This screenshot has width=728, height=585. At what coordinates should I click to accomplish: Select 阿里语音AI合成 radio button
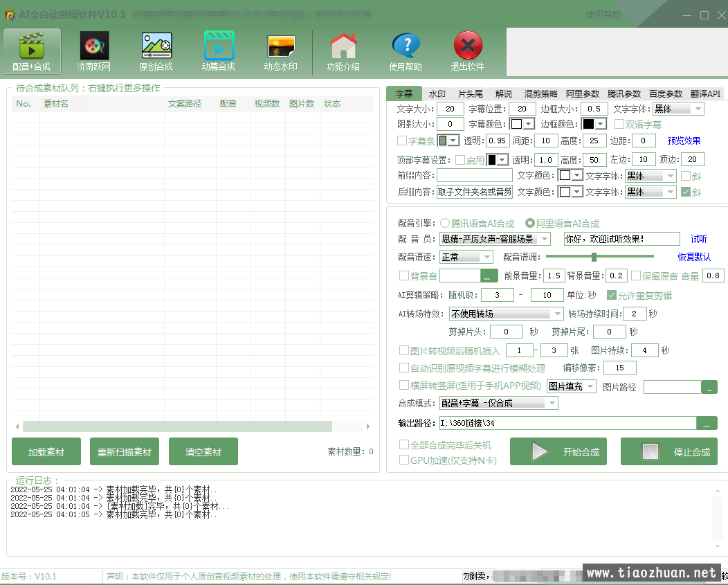[x=530, y=224]
